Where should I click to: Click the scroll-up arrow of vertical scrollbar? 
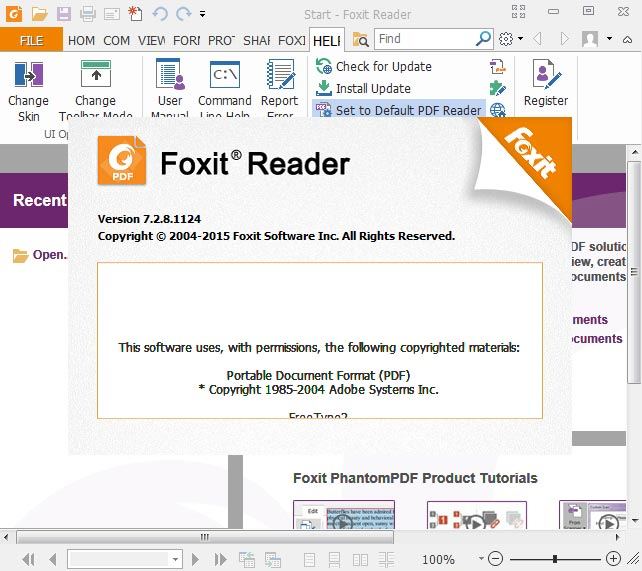634,152
